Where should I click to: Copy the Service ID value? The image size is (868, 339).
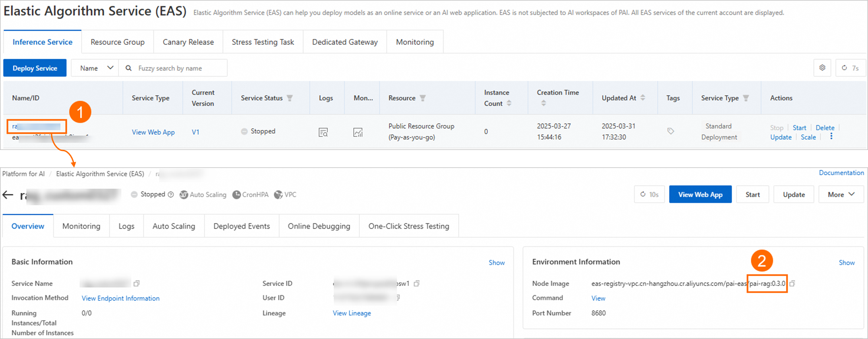click(x=417, y=283)
